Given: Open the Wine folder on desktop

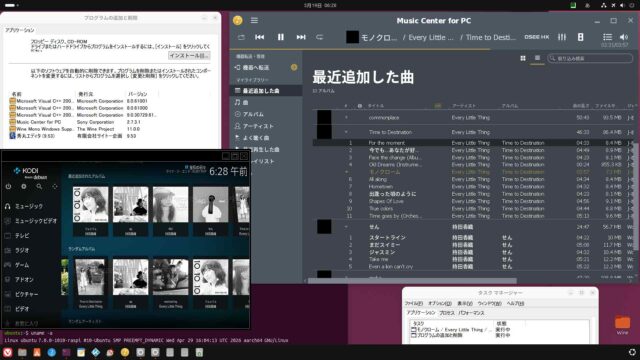Looking at the screenshot, I should (x=622, y=324).
